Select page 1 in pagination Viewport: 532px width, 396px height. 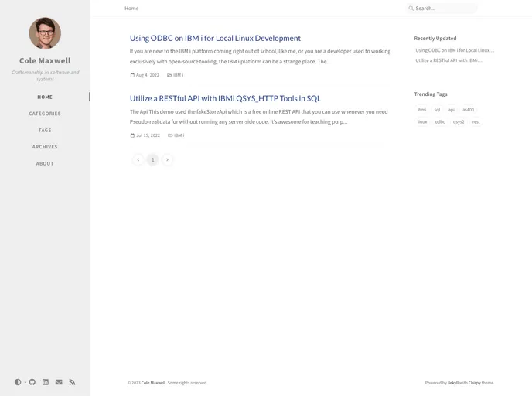pos(152,159)
